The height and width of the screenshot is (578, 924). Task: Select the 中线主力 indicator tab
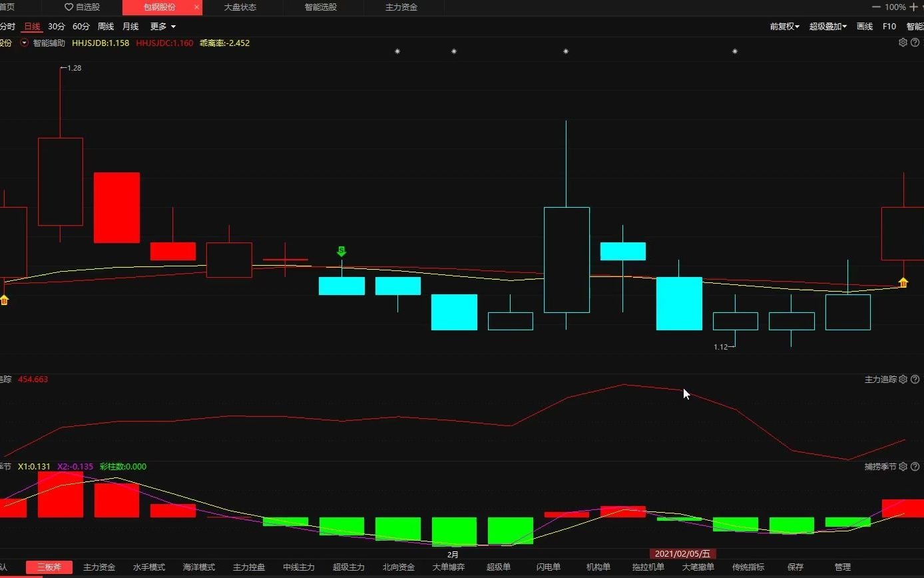[x=299, y=567]
